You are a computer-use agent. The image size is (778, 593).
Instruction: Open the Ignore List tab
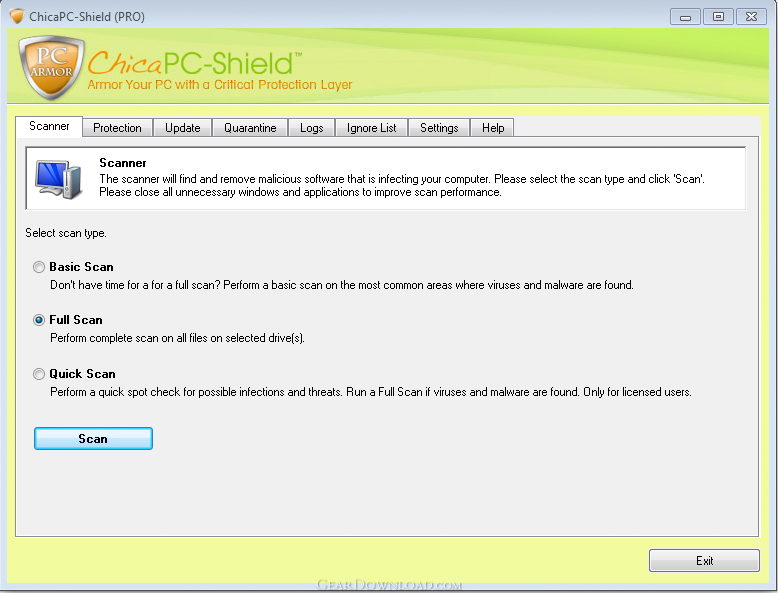[372, 128]
